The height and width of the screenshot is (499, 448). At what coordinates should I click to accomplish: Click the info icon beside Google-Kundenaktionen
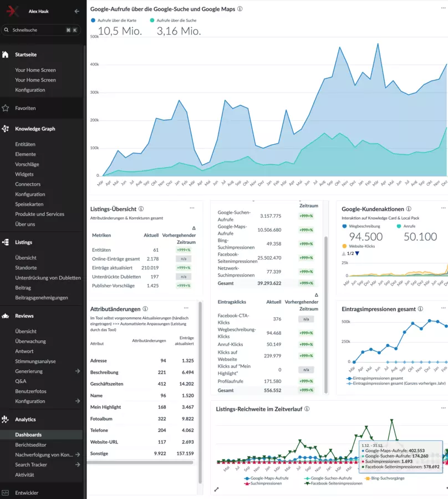pos(409,209)
